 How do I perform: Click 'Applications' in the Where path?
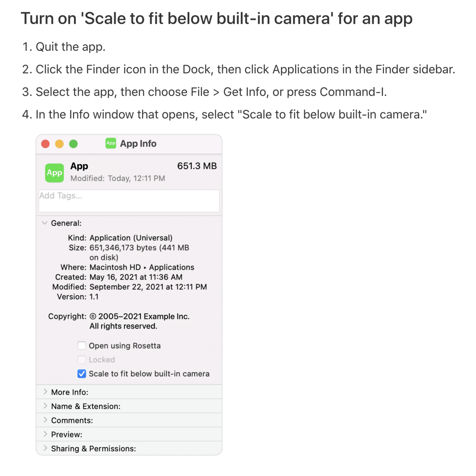171,267
